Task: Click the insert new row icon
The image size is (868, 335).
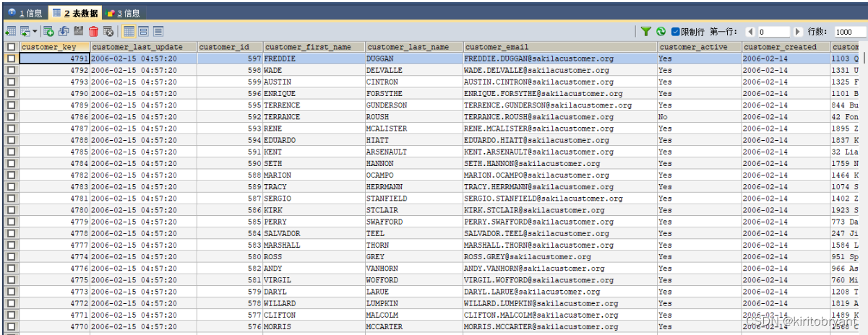Action: pyautogui.click(x=48, y=31)
